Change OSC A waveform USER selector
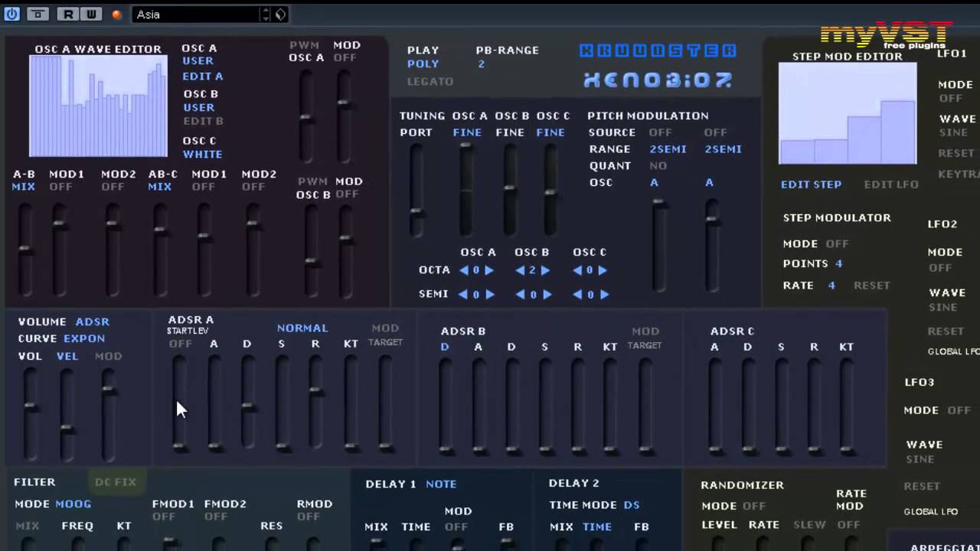 pyautogui.click(x=198, y=61)
